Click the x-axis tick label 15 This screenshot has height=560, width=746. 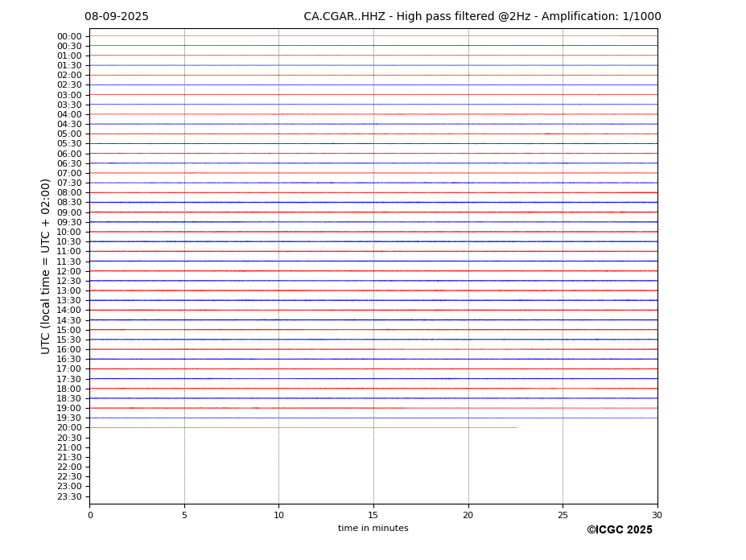coord(373,515)
